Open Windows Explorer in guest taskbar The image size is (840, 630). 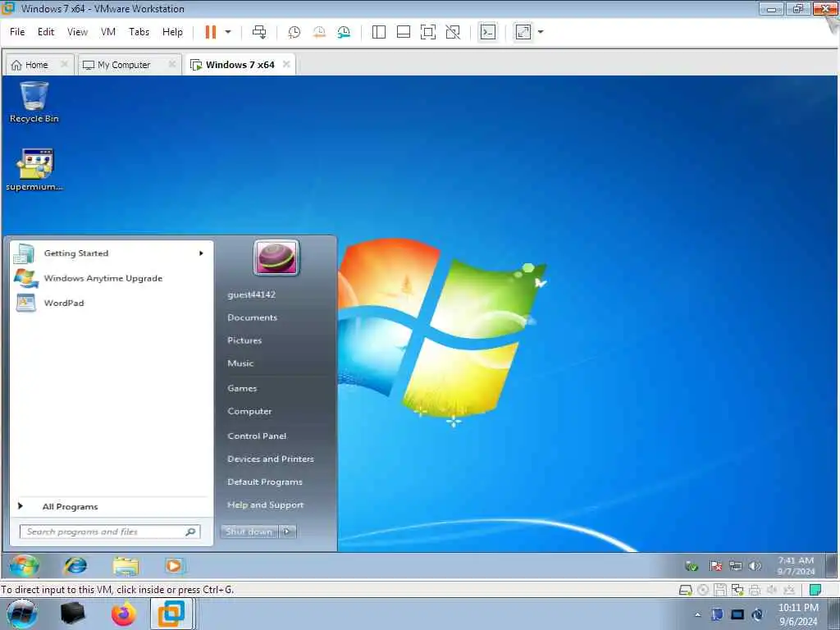tap(126, 566)
